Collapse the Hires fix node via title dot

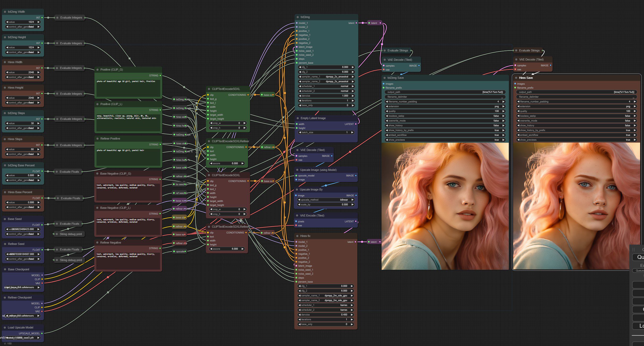click(297, 236)
